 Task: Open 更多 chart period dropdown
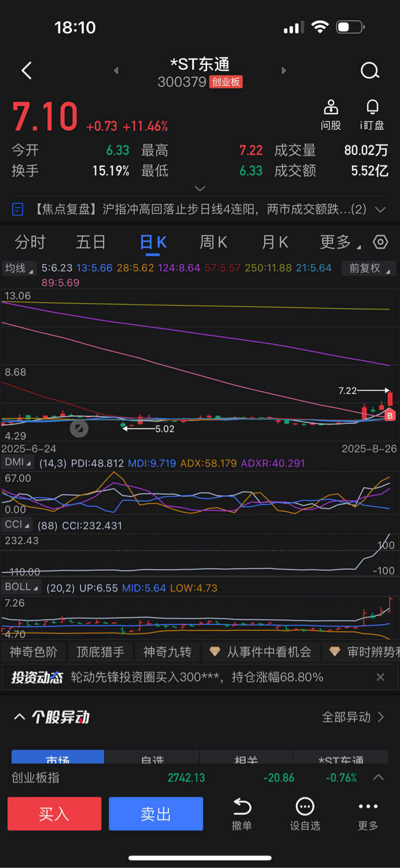(340, 242)
